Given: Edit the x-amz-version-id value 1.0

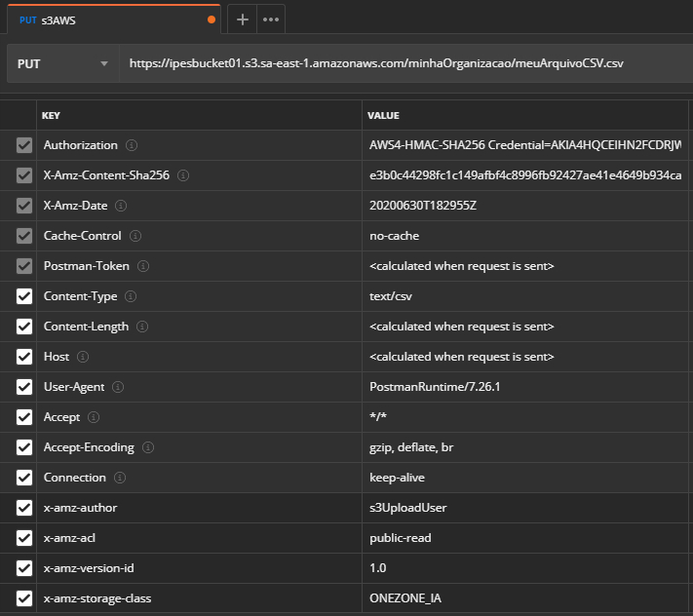Looking at the screenshot, I should point(377,568).
